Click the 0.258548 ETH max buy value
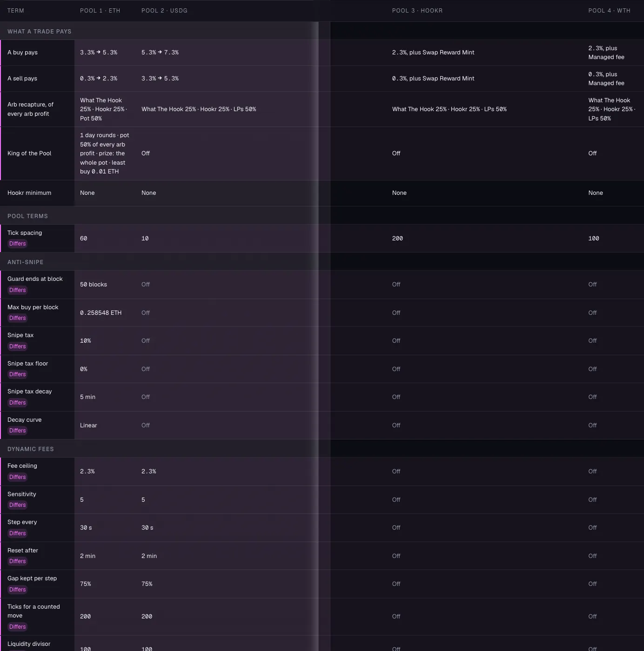This screenshot has height=651, width=644. pos(101,313)
